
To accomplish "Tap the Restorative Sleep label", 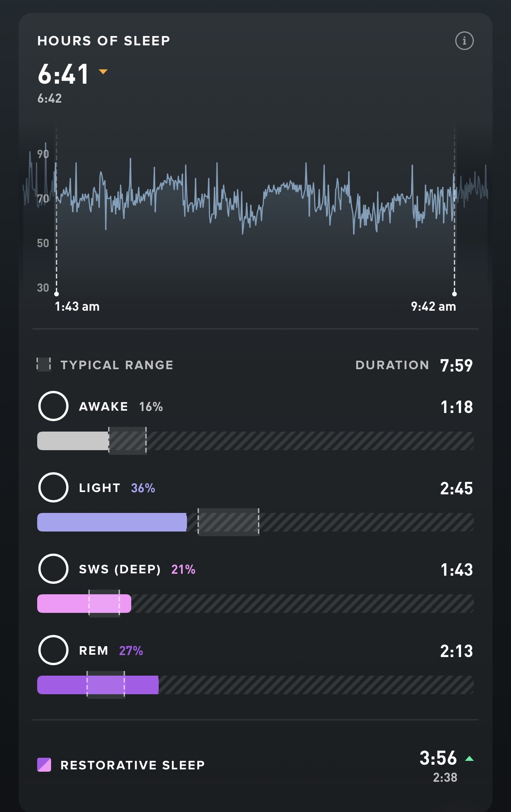I will (132, 765).
